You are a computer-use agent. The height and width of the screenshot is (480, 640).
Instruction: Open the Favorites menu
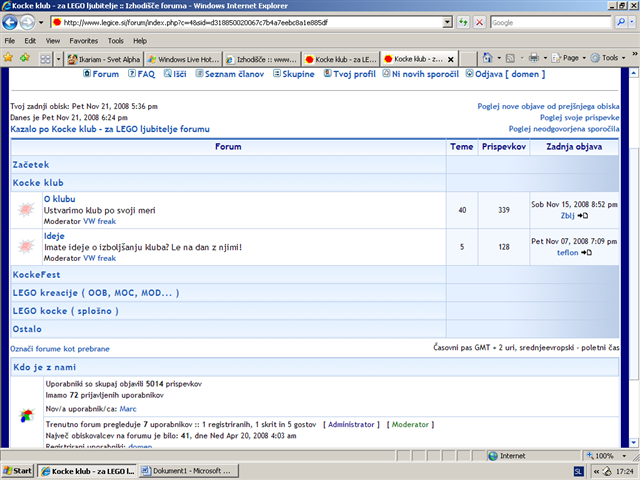(x=84, y=41)
